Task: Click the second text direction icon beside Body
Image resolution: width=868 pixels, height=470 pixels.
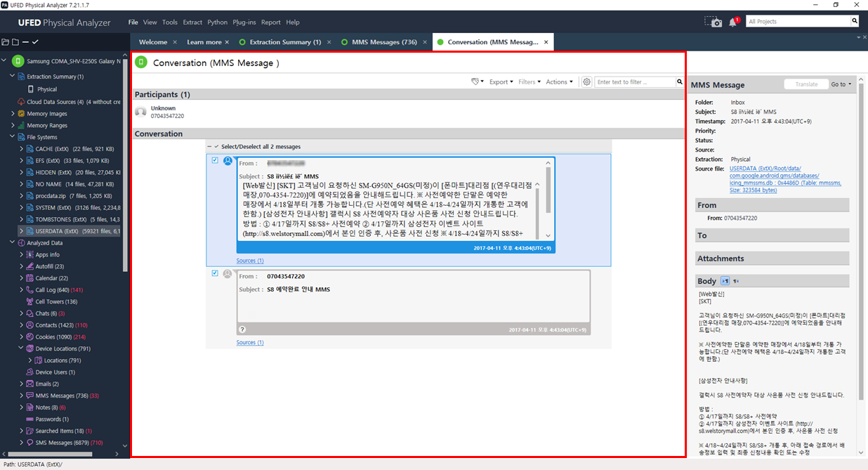Action: point(736,281)
